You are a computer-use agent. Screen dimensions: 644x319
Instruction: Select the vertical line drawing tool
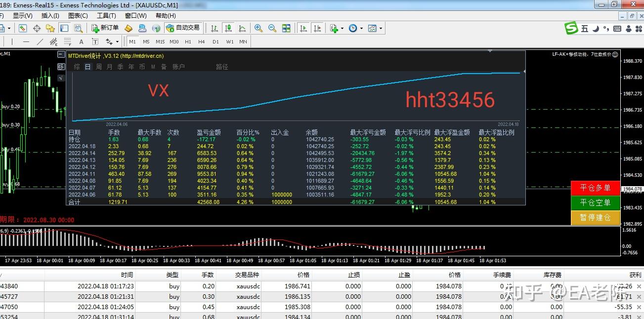12,42
